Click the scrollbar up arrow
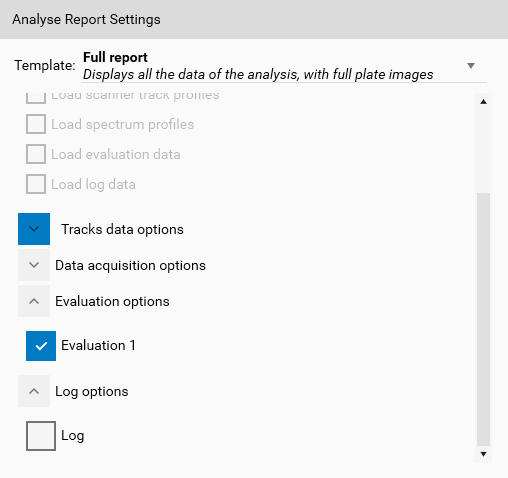The image size is (508, 478). (483, 102)
